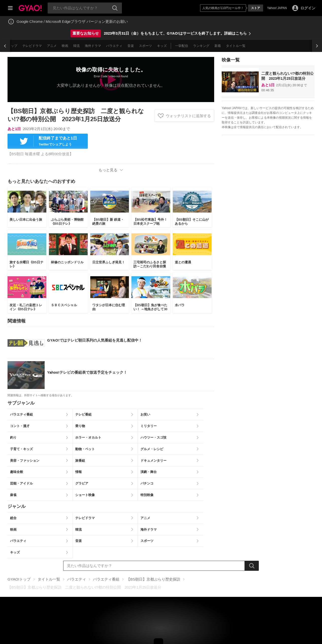The height and width of the screenshot is (644, 322).
Task: Open browser update notice link
Action: coord(72,22)
